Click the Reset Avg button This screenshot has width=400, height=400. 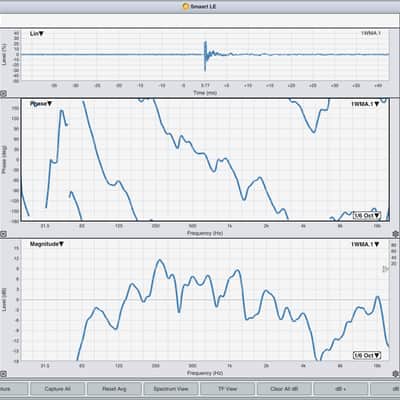(114, 389)
